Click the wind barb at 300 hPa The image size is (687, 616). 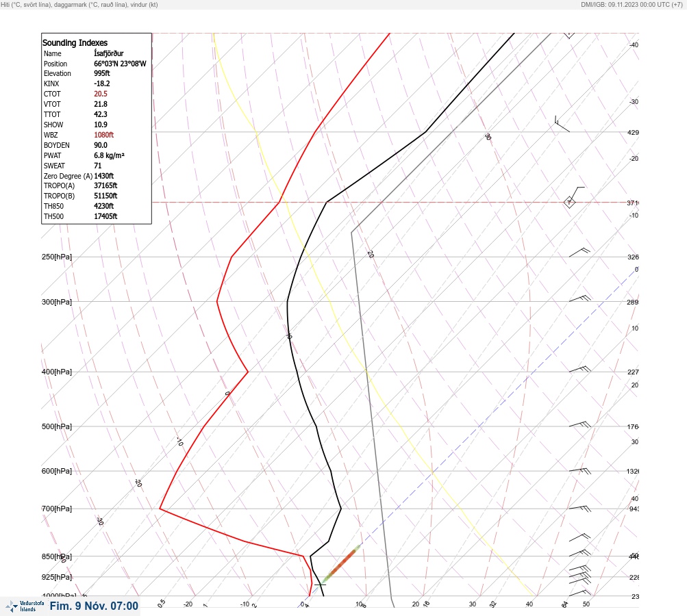pos(579,298)
